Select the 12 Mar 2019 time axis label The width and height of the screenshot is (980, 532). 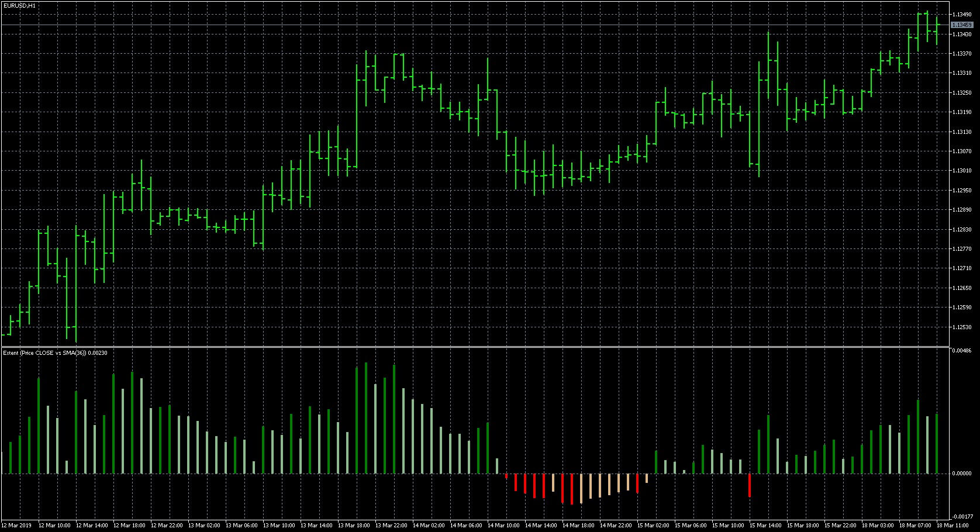tap(16, 525)
